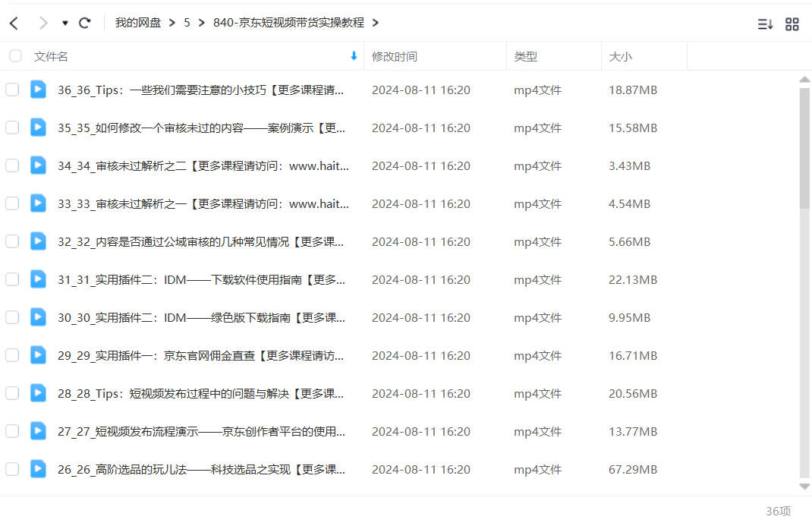
Task: Click the 36项 item count
Action: point(779,512)
